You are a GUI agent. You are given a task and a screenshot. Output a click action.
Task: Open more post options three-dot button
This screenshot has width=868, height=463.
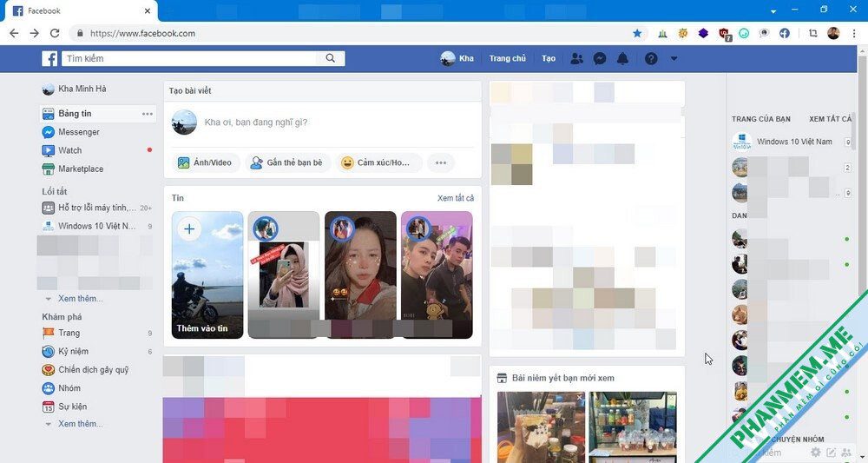click(x=441, y=162)
